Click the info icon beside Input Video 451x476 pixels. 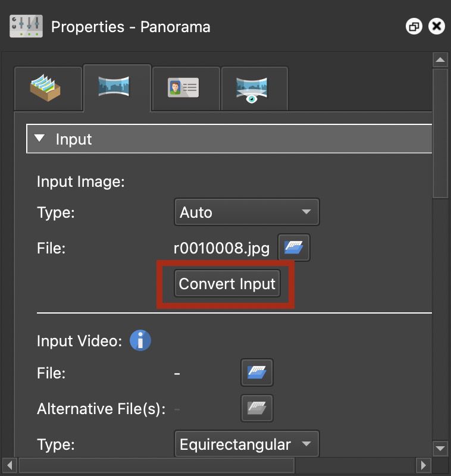point(140,340)
